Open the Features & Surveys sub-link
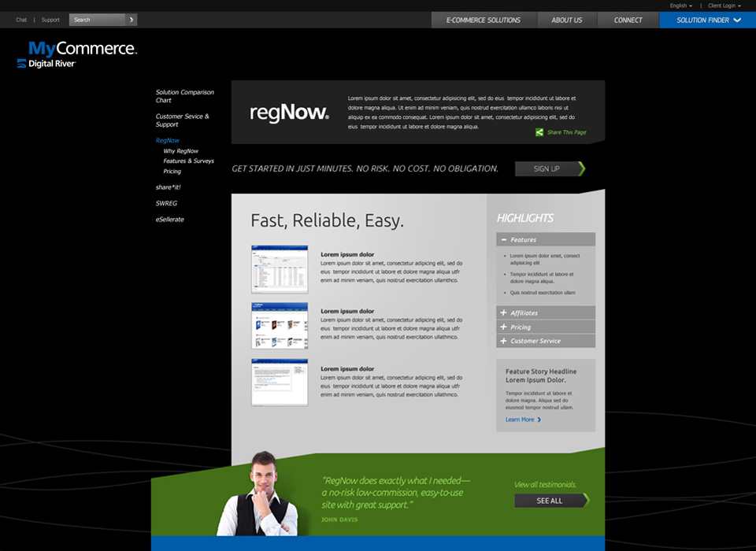 point(188,161)
